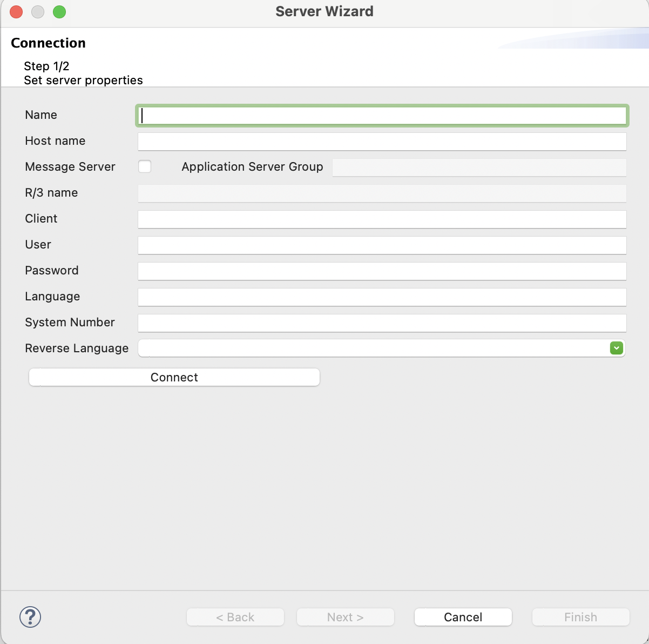The image size is (649, 644).
Task: Click the yellow minimize traffic light
Action: click(38, 11)
